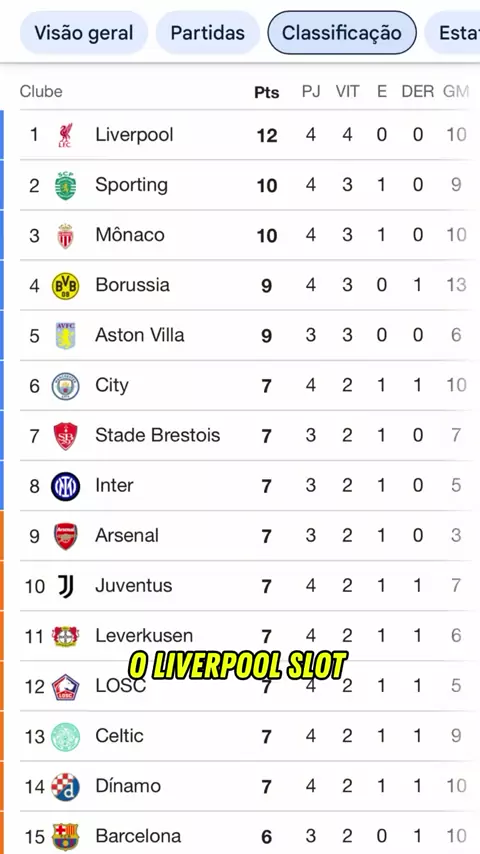Click the Dínamo club badge

click(65, 786)
